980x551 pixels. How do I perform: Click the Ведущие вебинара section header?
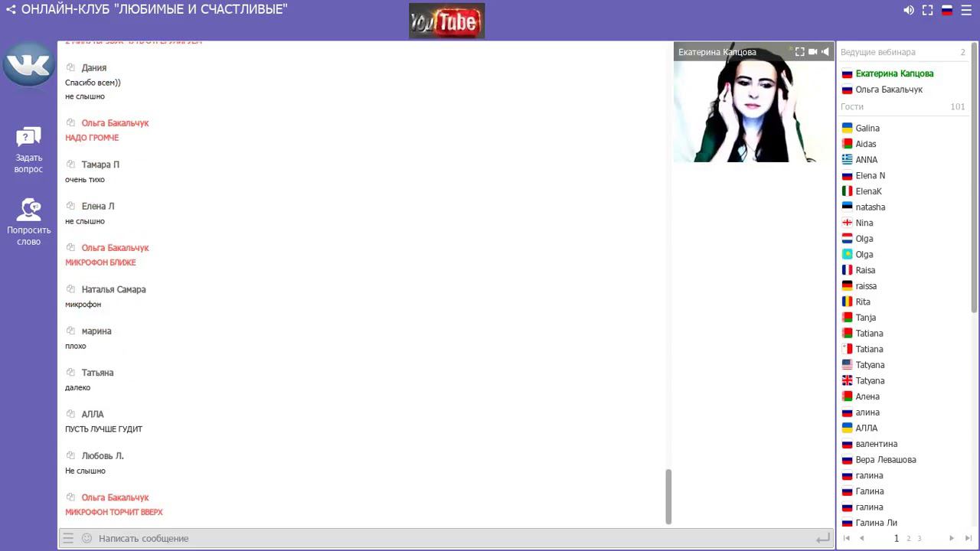point(878,52)
